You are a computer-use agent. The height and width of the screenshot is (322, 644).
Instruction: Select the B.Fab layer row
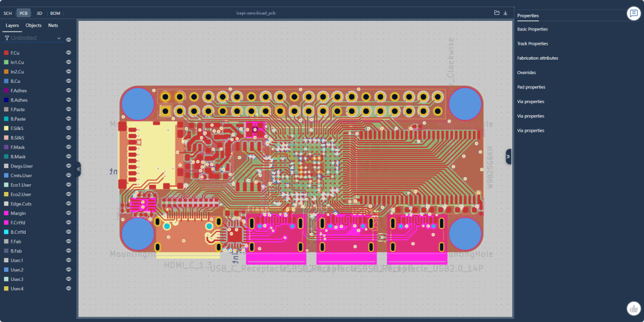pyautogui.click(x=38, y=251)
